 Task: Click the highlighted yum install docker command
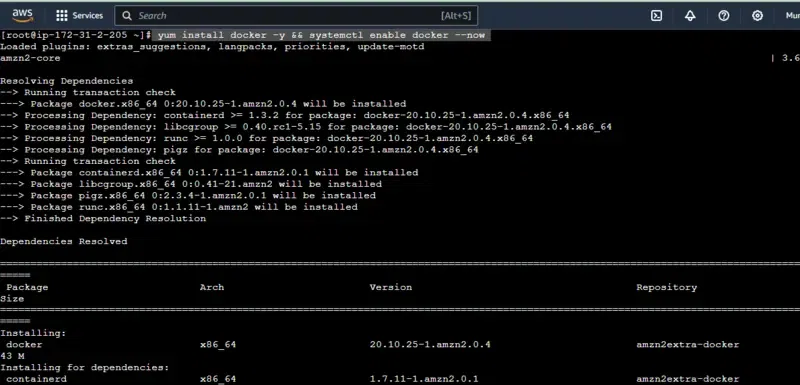[x=321, y=35]
